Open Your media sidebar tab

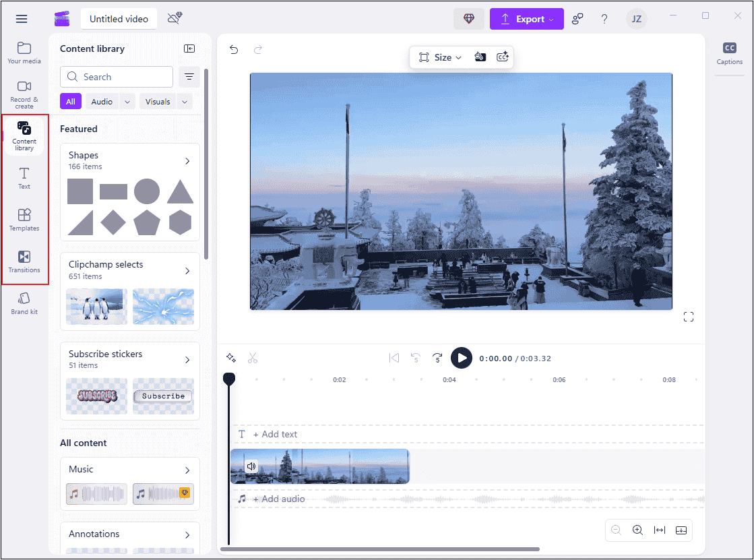pyautogui.click(x=24, y=53)
